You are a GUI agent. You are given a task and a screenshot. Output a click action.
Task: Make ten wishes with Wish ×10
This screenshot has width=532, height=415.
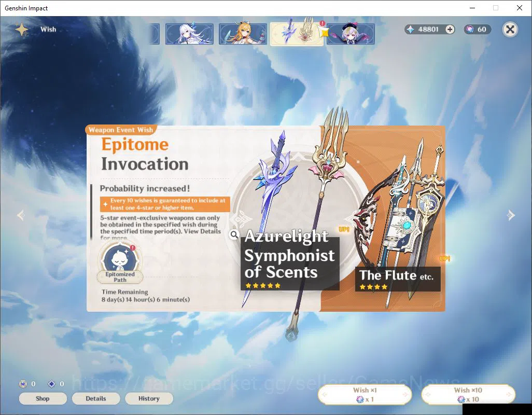coord(468,395)
